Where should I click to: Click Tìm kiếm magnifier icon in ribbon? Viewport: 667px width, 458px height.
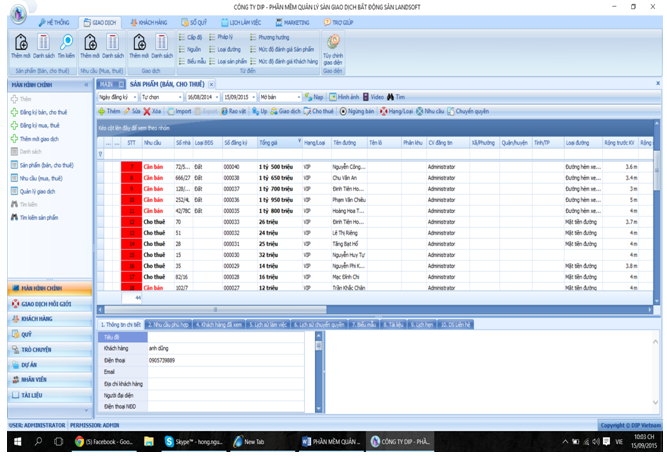[x=65, y=43]
